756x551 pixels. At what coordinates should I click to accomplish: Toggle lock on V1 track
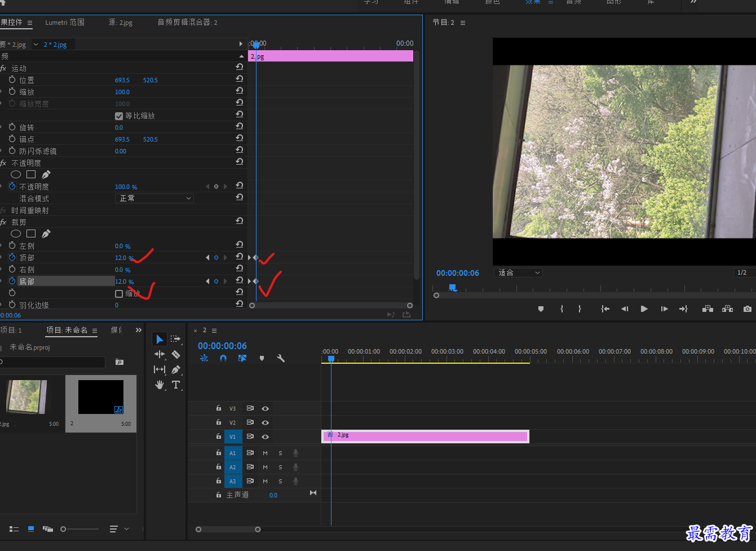pyautogui.click(x=219, y=437)
